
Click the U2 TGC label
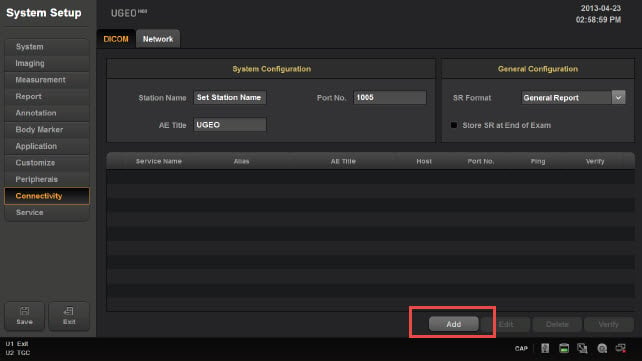[x=18, y=352]
